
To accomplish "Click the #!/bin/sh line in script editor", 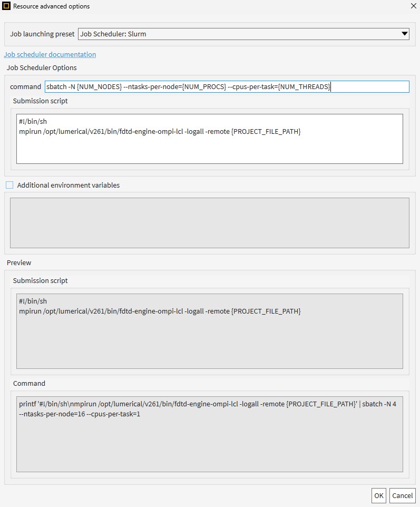I will pos(33,122).
